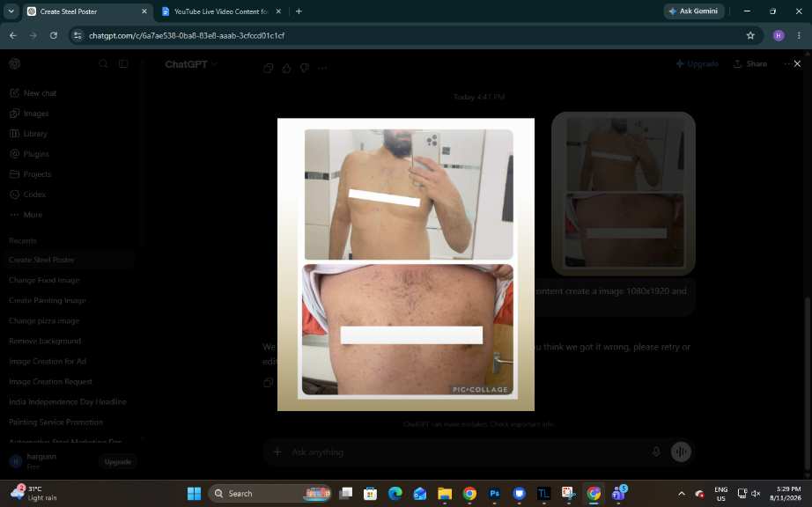812x507 pixels.
Task: Bookmark this page with star icon
Action: 750,36
